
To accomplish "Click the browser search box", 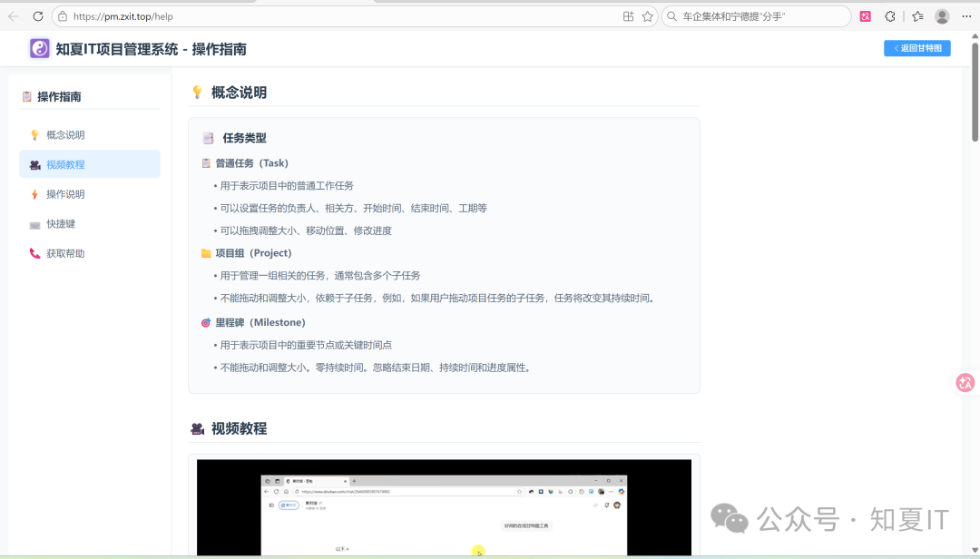I will (756, 17).
